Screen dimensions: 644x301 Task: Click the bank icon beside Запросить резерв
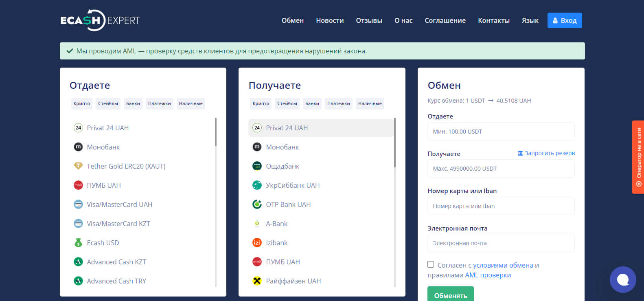[520, 153]
